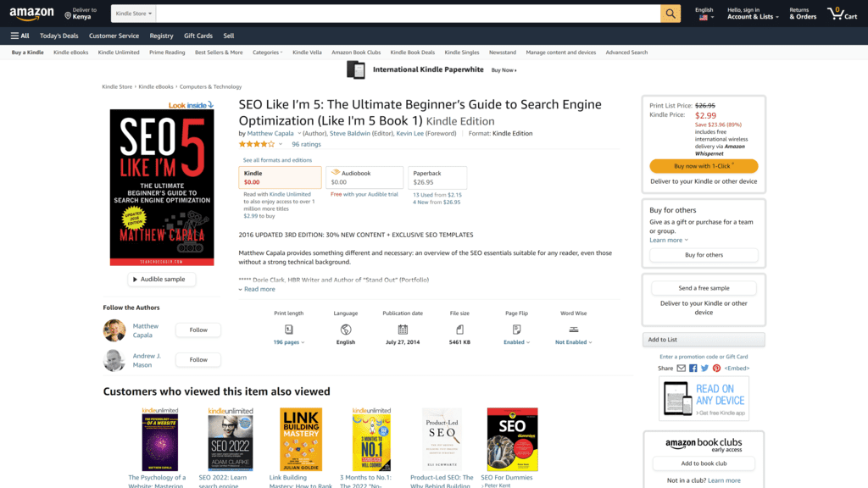Open Customer Service menu item
This screenshot has width=868, height=488.
pos(114,36)
